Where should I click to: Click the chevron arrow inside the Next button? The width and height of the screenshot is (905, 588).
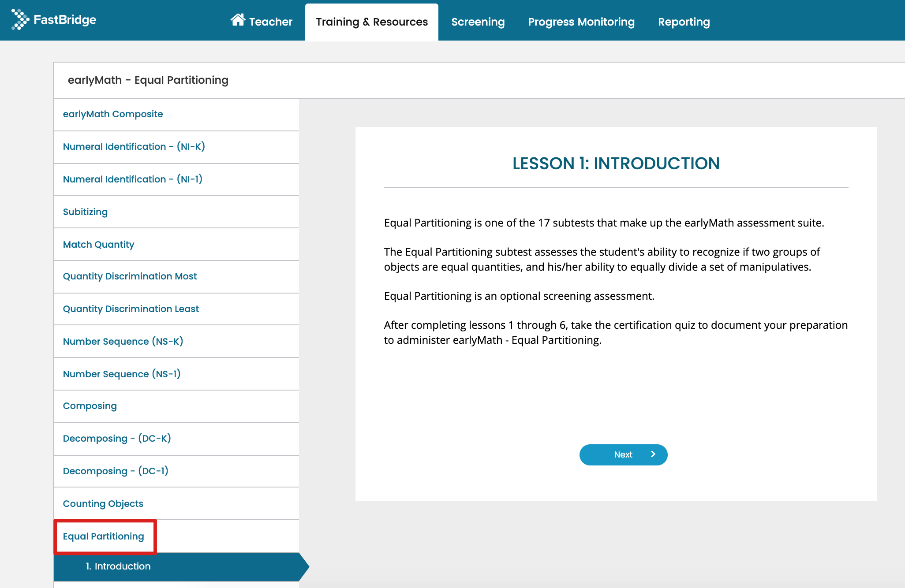[x=653, y=454]
